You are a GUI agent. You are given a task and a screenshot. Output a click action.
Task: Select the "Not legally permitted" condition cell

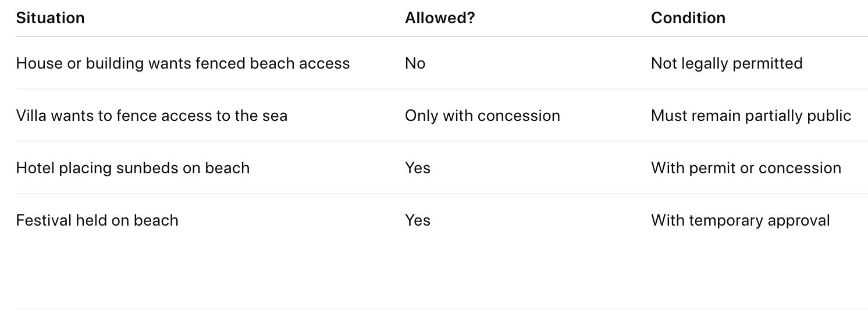[726, 63]
